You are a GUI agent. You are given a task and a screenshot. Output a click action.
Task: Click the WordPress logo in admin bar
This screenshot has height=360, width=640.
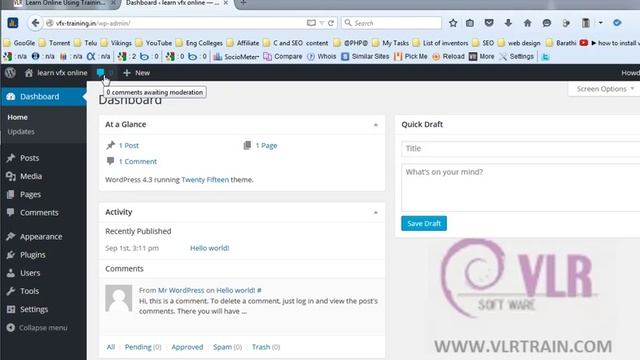10,73
